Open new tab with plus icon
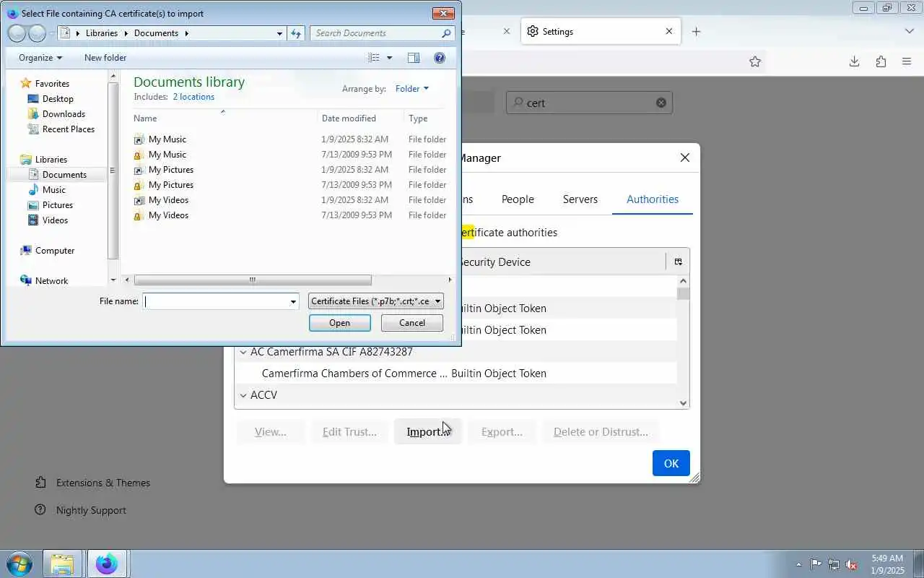 click(x=696, y=32)
